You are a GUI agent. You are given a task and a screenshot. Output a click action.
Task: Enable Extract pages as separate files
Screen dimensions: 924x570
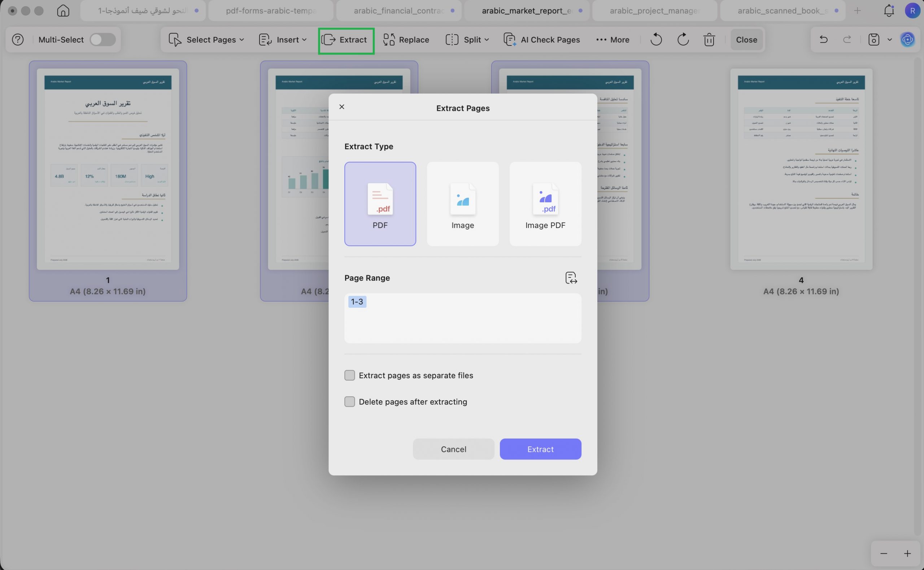click(349, 375)
